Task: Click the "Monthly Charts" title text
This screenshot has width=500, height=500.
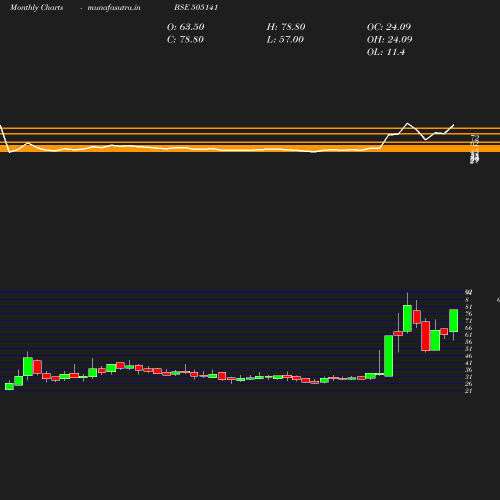Action: point(36,7)
